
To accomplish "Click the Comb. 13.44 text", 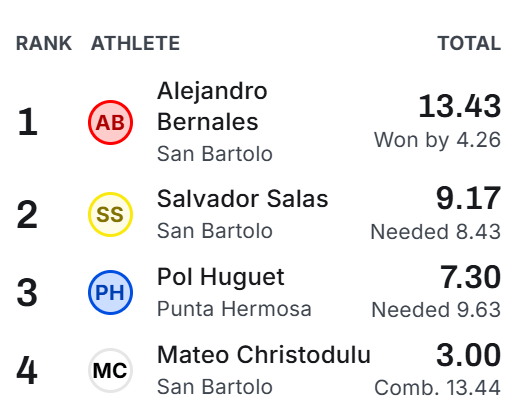I will [437, 388].
